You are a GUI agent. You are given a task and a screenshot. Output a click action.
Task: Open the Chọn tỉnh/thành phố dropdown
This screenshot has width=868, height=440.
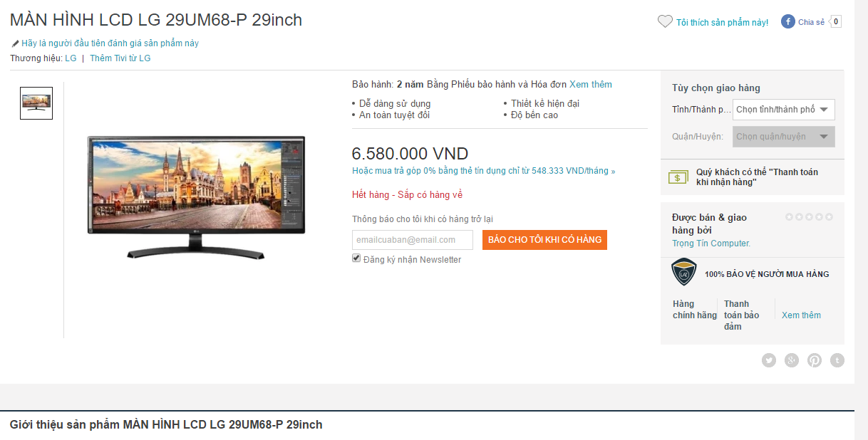click(784, 110)
